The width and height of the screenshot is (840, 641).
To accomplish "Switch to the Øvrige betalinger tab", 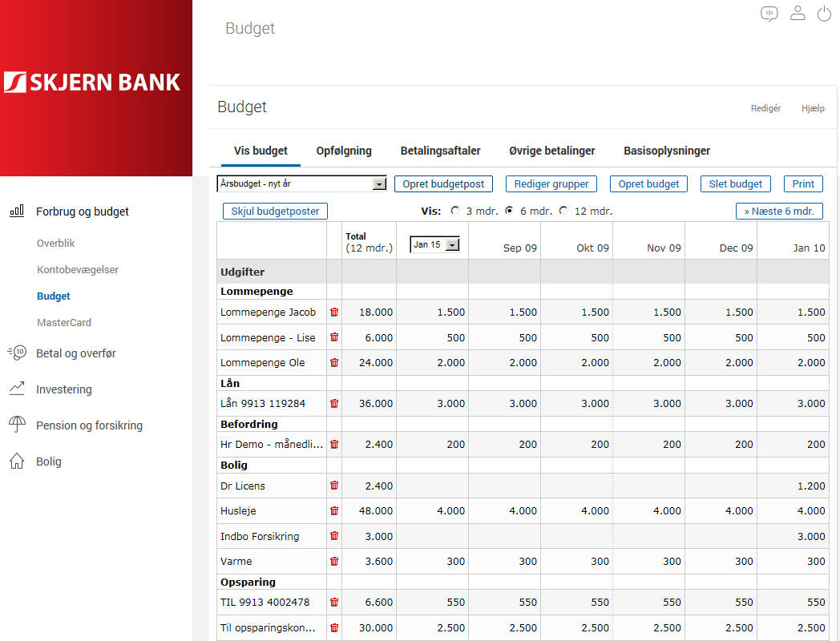I will coord(551,151).
